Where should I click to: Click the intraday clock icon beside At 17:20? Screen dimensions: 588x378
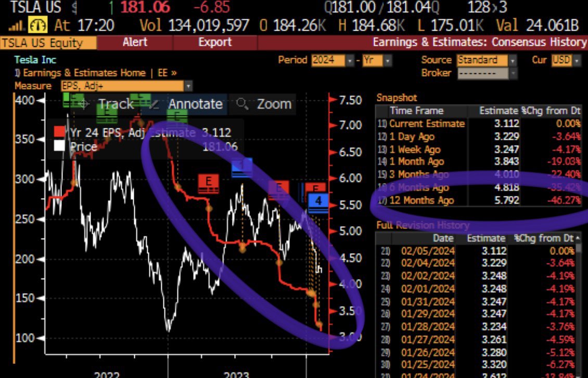[39, 25]
